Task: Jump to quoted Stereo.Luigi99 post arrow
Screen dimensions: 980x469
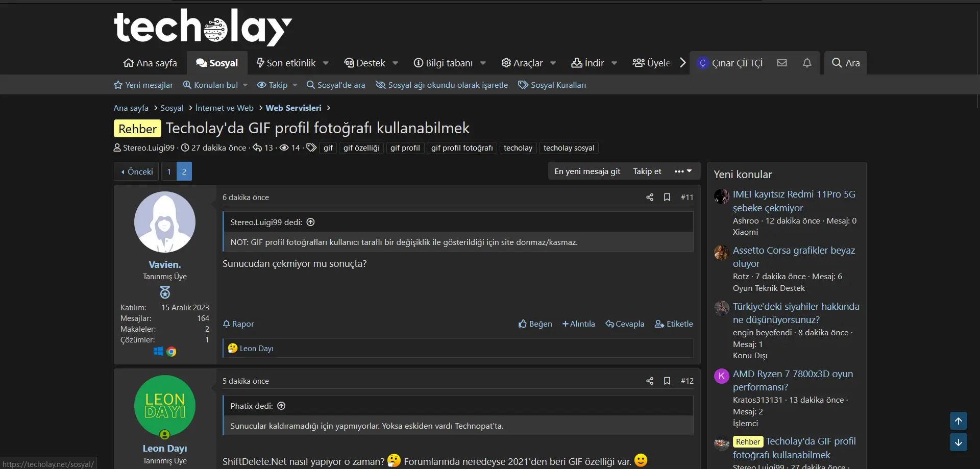Action: tap(310, 222)
